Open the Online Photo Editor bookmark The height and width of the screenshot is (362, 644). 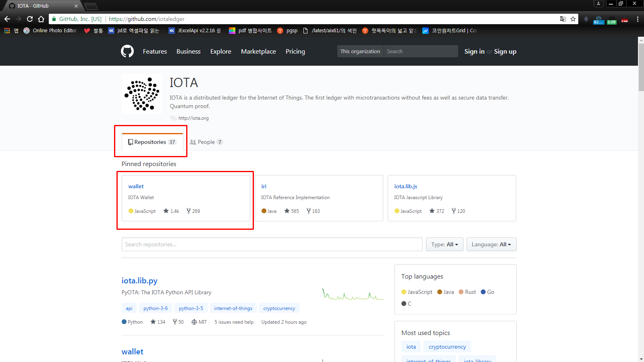point(50,31)
